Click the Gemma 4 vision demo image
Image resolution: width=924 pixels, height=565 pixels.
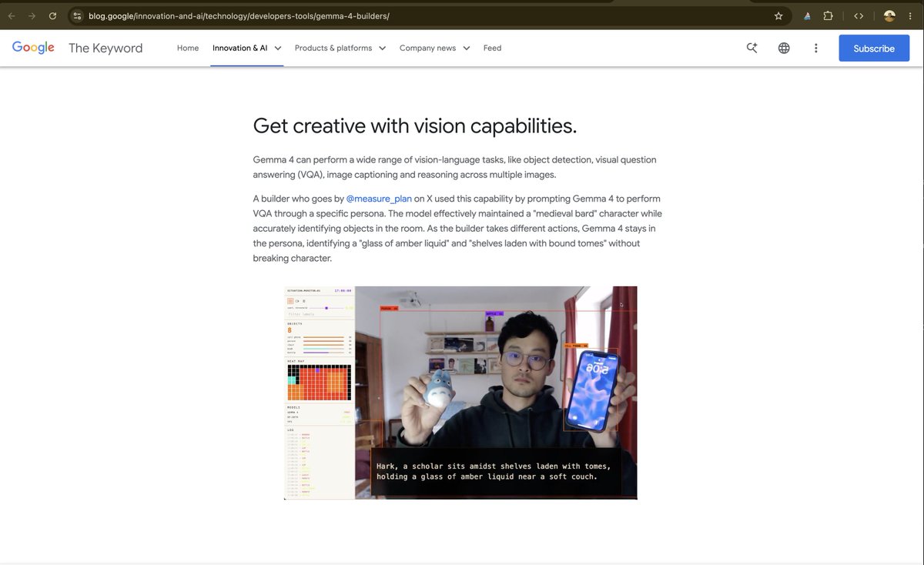(x=460, y=393)
